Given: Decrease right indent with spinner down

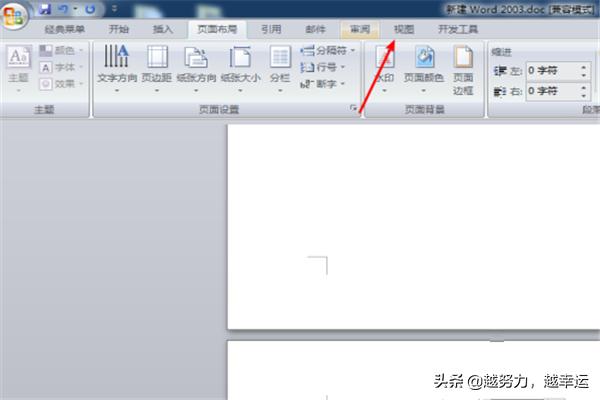Looking at the screenshot, I should click(x=584, y=95).
